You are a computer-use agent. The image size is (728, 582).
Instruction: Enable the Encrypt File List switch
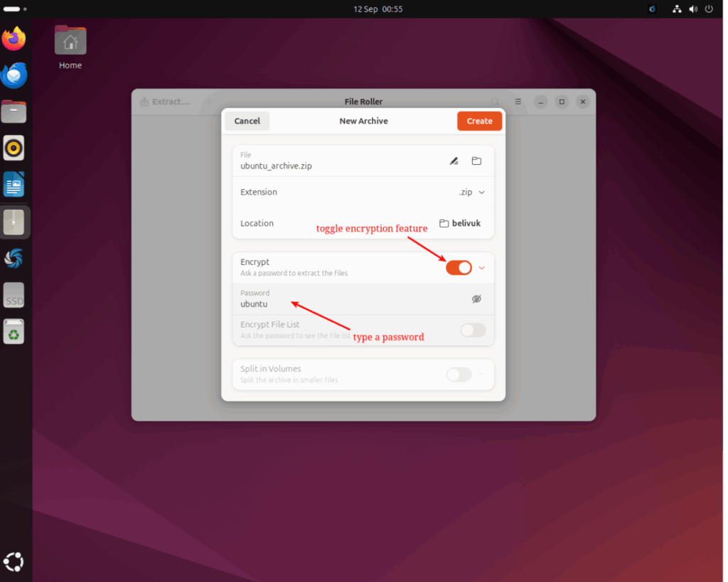coord(473,330)
